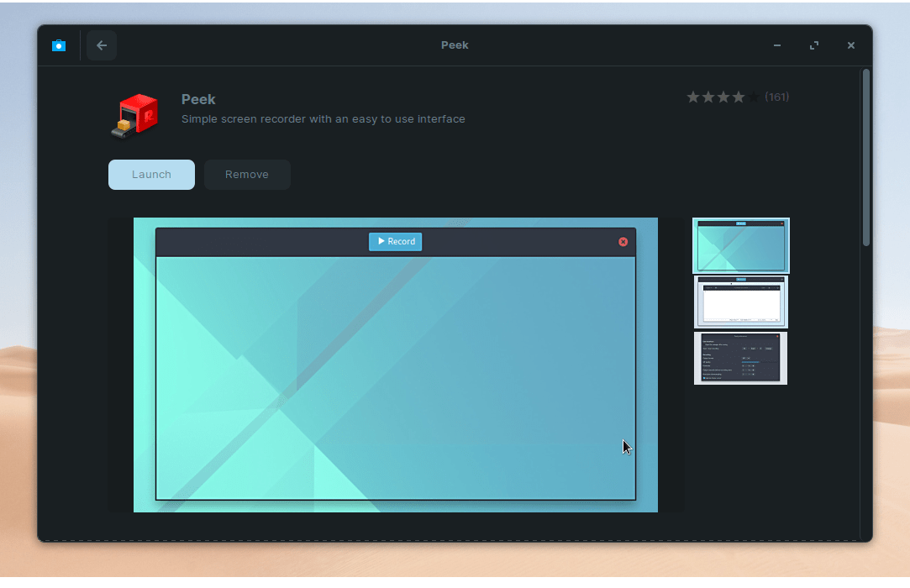This screenshot has height=588, width=910.
Task: Click the red close icon in preview
Action: pos(623,242)
